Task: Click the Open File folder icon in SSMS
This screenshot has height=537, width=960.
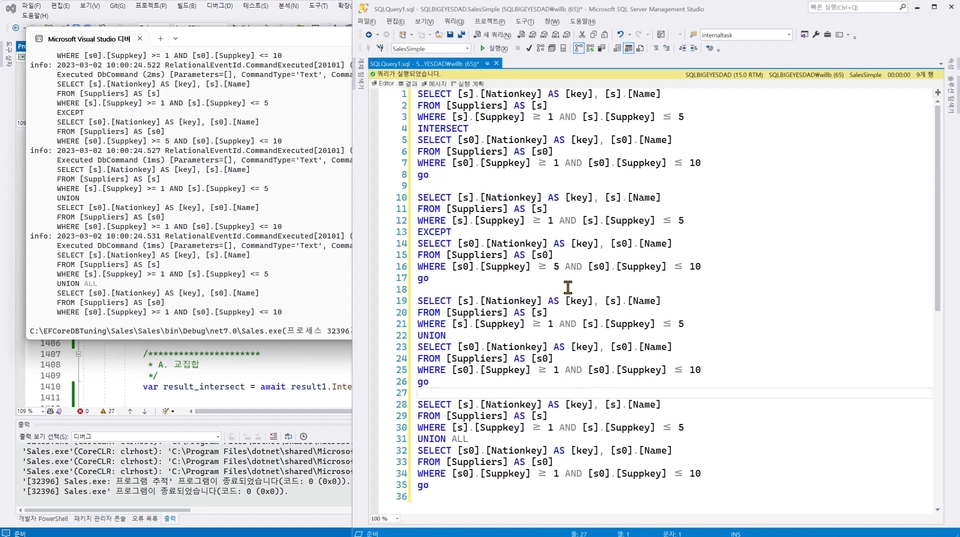Action: [x=438, y=35]
